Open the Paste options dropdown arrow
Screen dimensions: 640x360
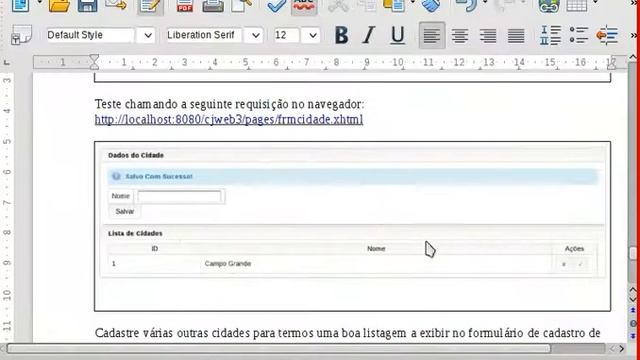pos(413,3)
